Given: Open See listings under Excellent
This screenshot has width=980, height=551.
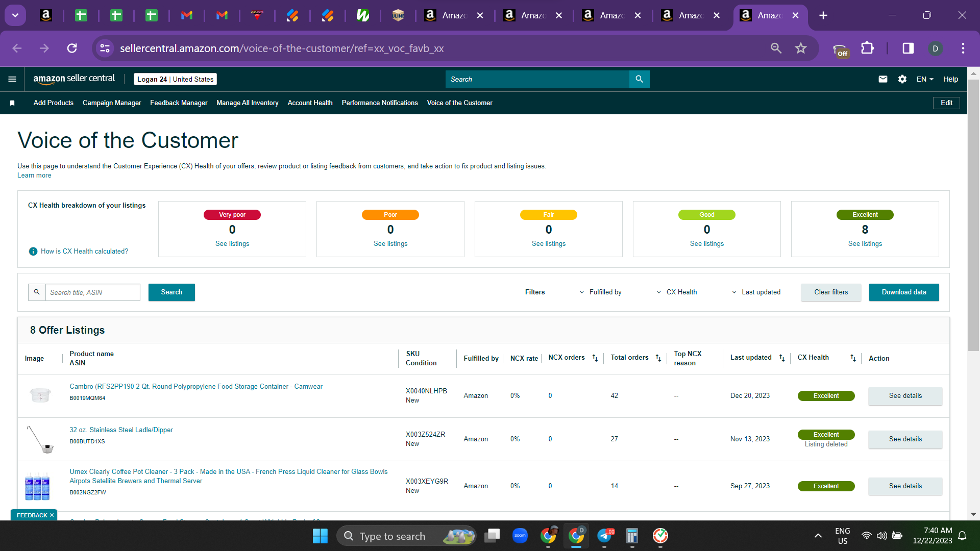Looking at the screenshot, I should [x=865, y=244].
